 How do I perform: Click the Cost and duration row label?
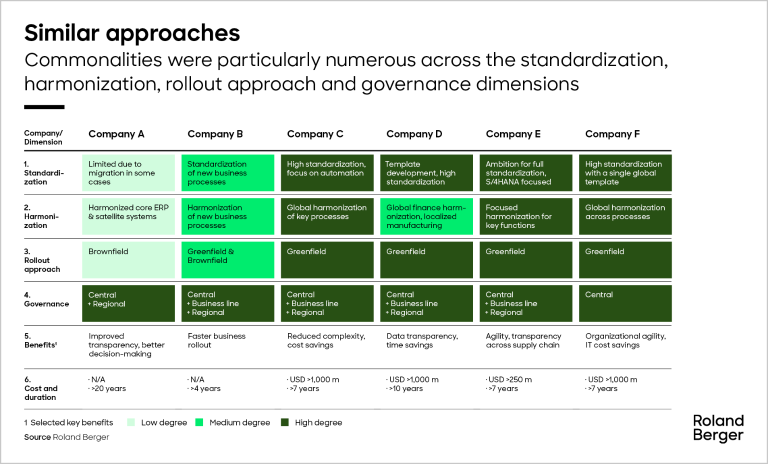(x=42, y=387)
